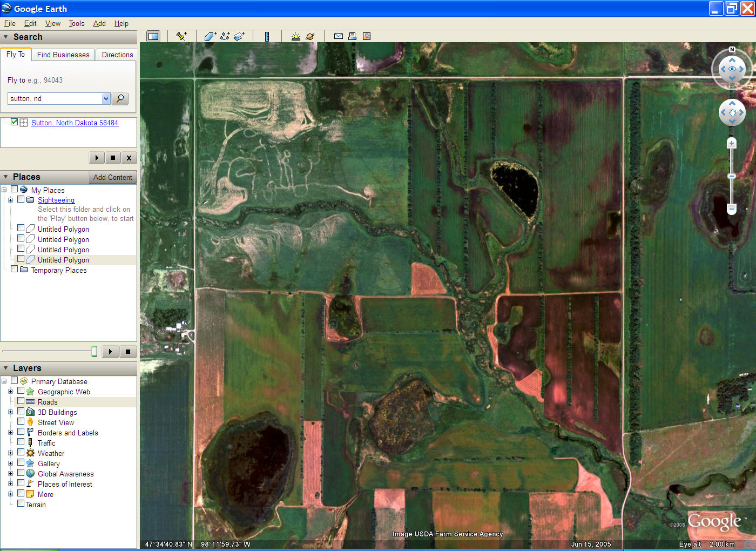Switch to Sky view with planet icon
The image size is (756, 551).
pyautogui.click(x=310, y=36)
